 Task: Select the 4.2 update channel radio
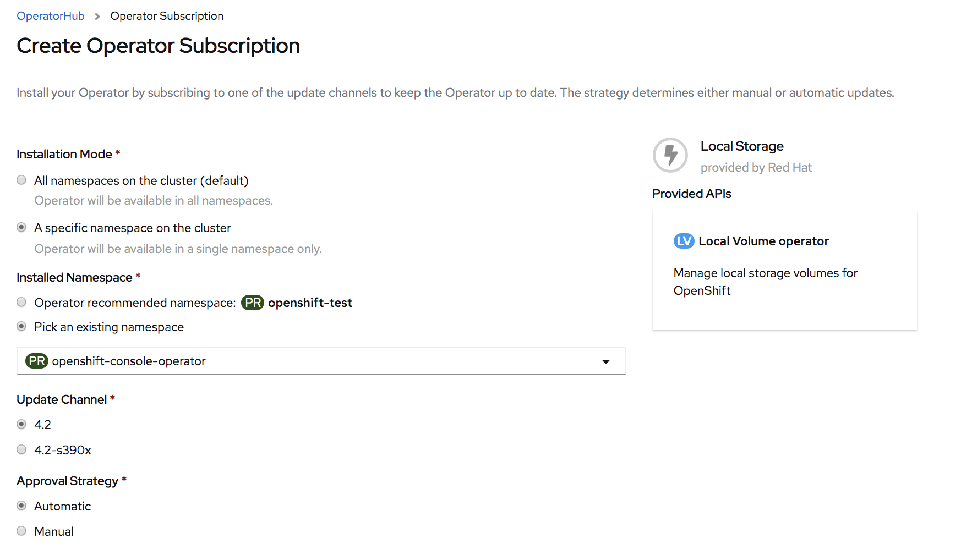point(21,424)
